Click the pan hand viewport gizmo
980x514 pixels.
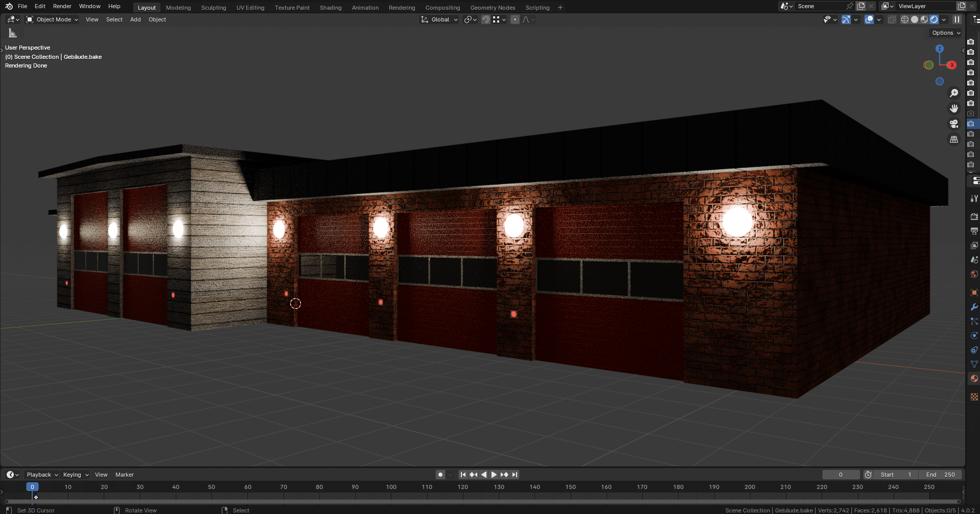point(954,108)
